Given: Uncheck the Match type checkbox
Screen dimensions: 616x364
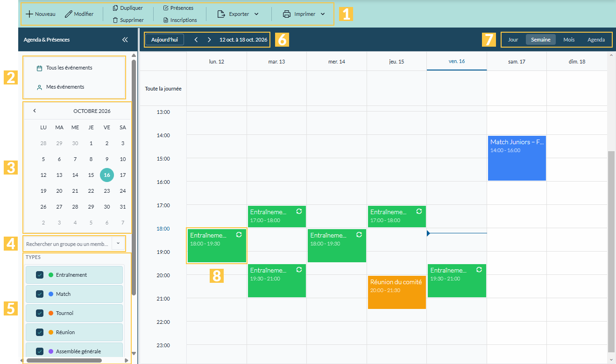Looking at the screenshot, I should pos(40,294).
